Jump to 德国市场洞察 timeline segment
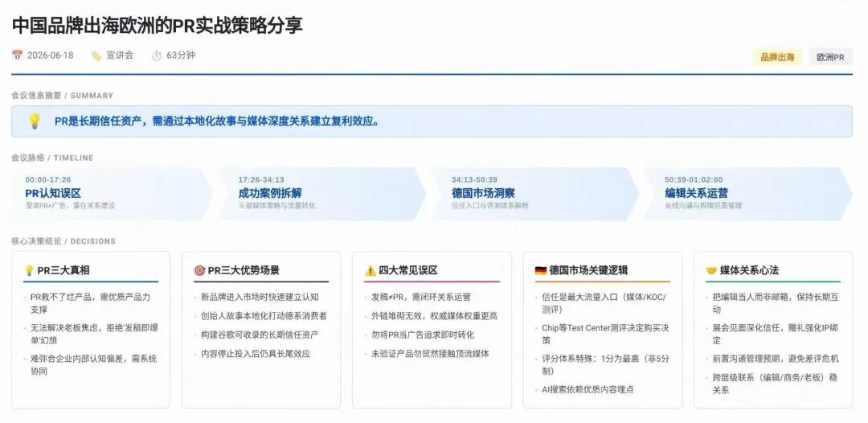Image resolution: width=868 pixels, height=423 pixels. click(x=534, y=194)
